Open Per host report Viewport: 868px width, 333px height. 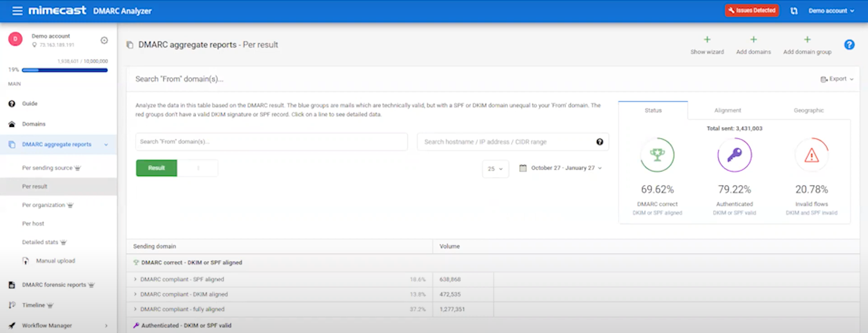coord(33,224)
